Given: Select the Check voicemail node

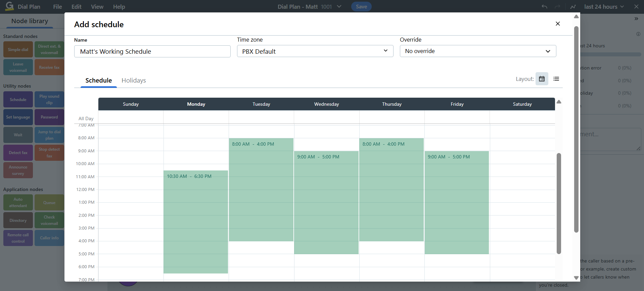Looking at the screenshot, I should (49, 220).
